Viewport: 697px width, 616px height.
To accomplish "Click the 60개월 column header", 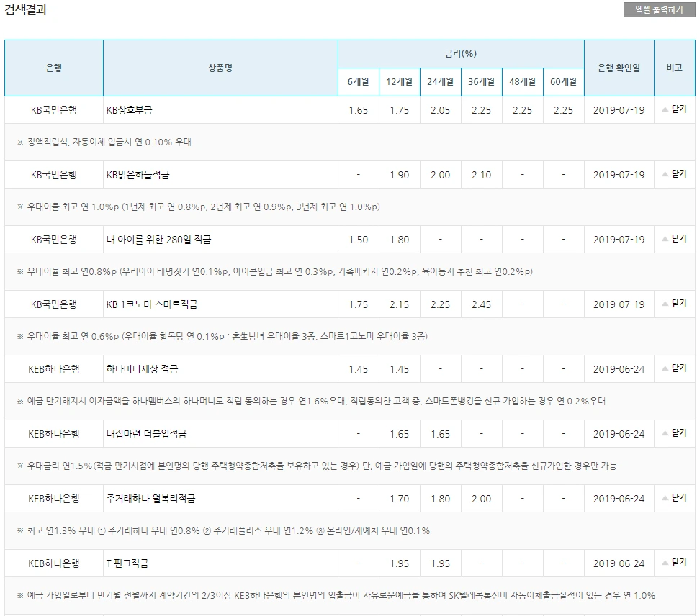I will 564,82.
